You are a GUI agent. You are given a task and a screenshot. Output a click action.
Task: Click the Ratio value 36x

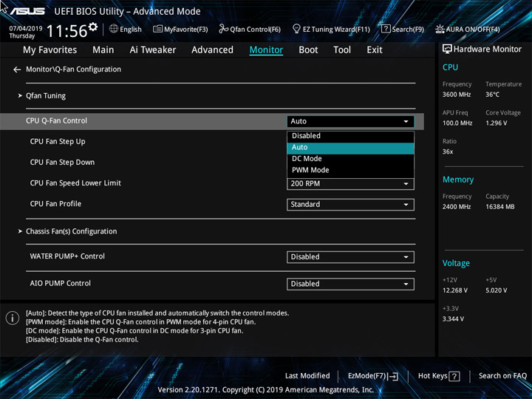coord(448,151)
